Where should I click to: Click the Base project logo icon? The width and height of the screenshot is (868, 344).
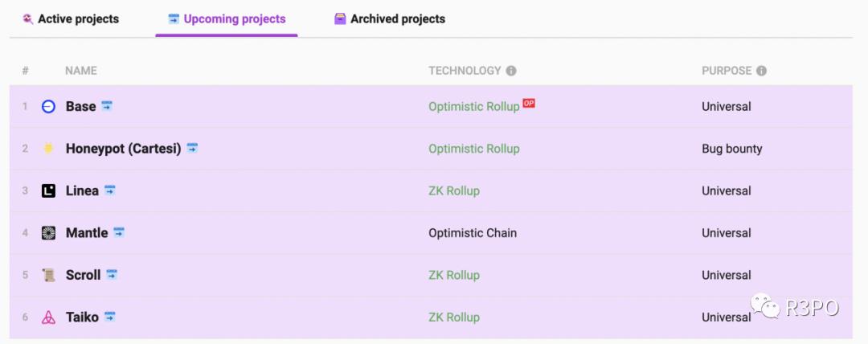(48, 107)
